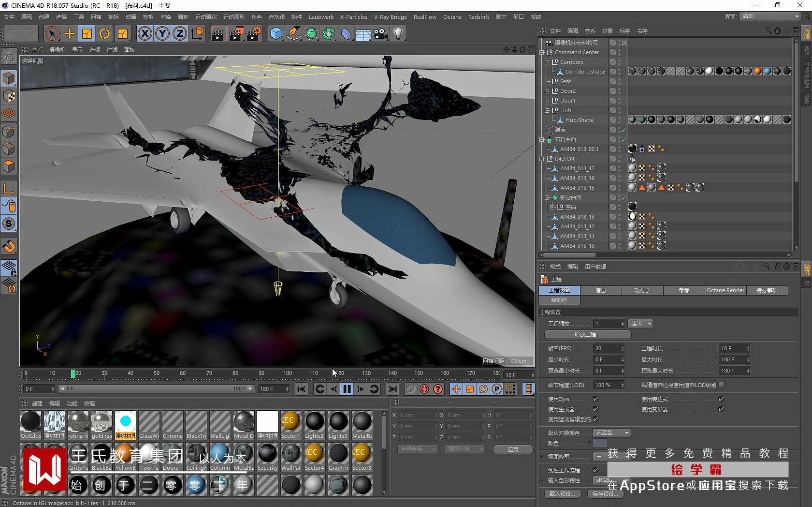Select the Chrome material swatch
Viewport: 812px width, 507px height.
[x=173, y=421]
